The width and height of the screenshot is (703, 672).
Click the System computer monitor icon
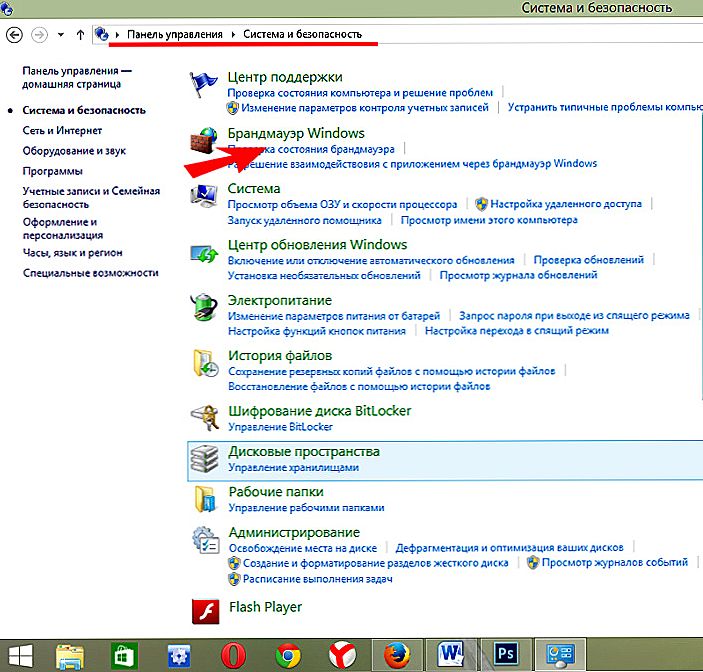pos(204,196)
